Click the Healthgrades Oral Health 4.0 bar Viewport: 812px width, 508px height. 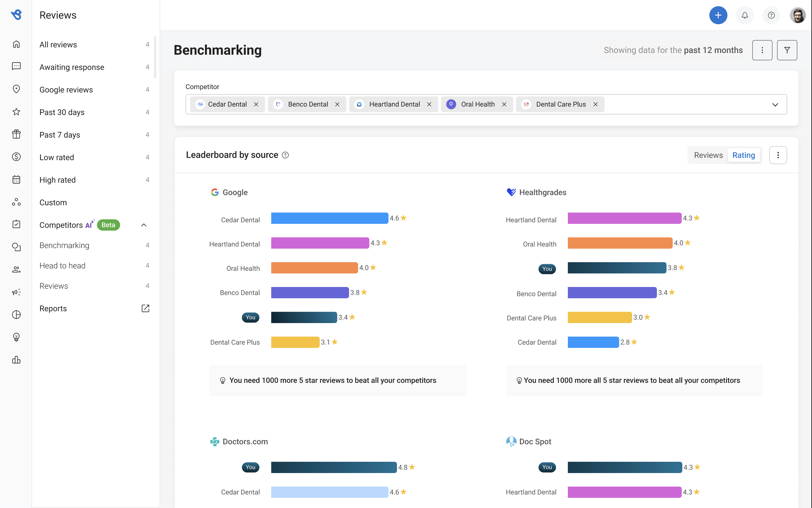[x=620, y=243]
